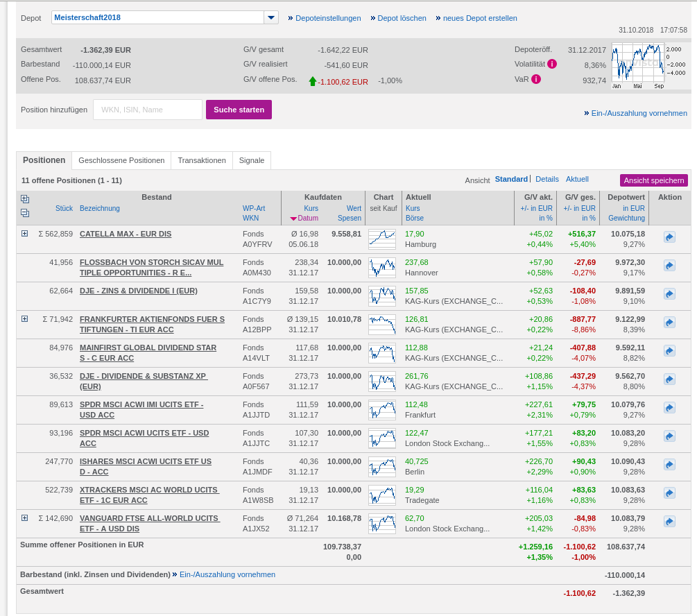Click expand-all icon in table header
The width and height of the screenshot is (697, 616).
25,199
